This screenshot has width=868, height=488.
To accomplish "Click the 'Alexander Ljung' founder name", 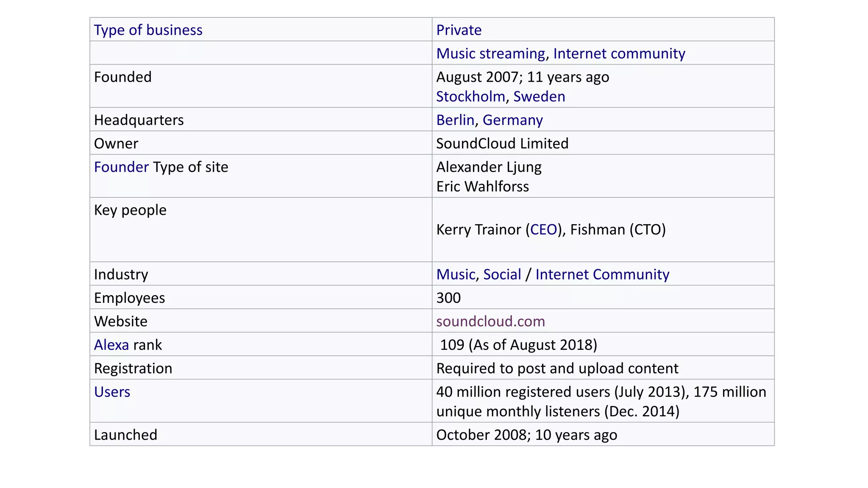I will point(488,167).
